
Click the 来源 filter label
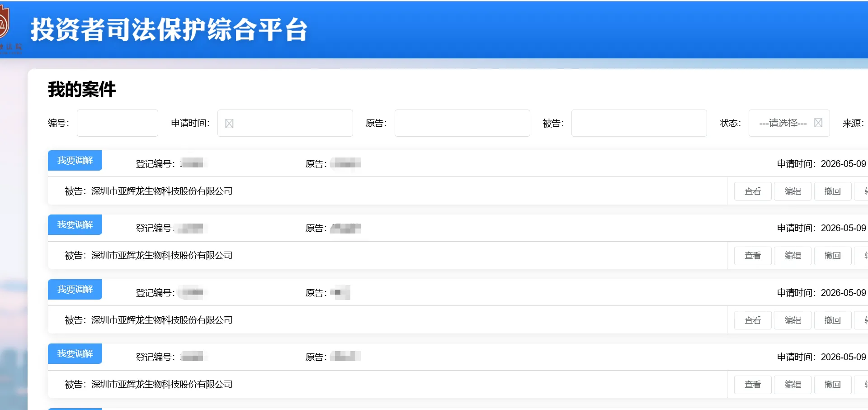853,123
